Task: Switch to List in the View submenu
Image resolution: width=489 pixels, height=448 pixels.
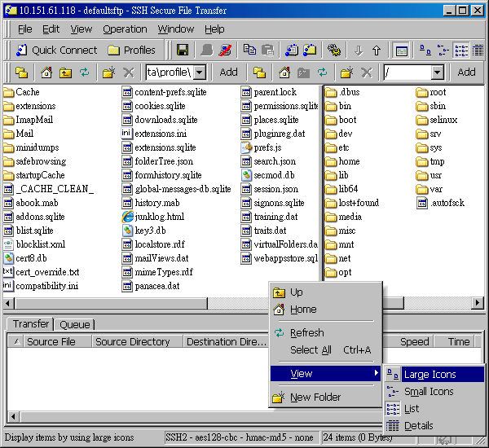Action: 412,409
